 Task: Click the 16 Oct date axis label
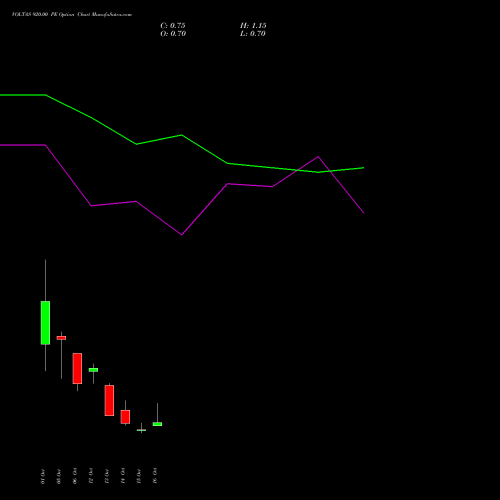tap(155, 476)
